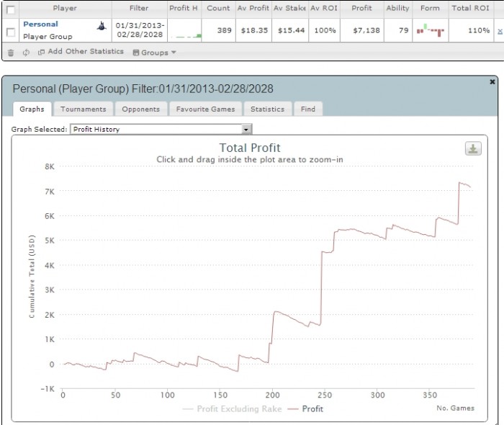Open the Statistics tab
This screenshot has height=425, width=504.
[x=267, y=109]
